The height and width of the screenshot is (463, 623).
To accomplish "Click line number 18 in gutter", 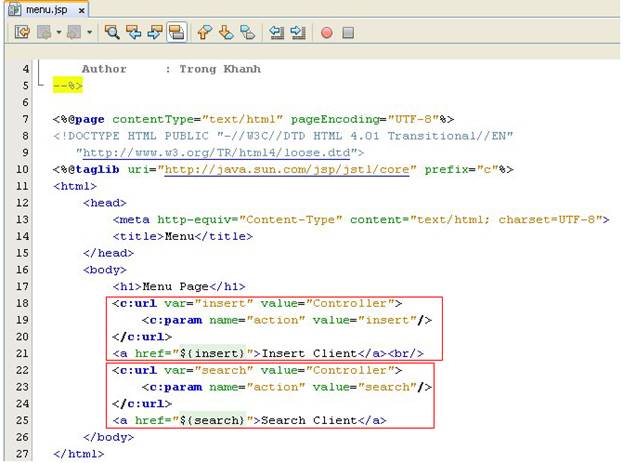I will coord(23,303).
